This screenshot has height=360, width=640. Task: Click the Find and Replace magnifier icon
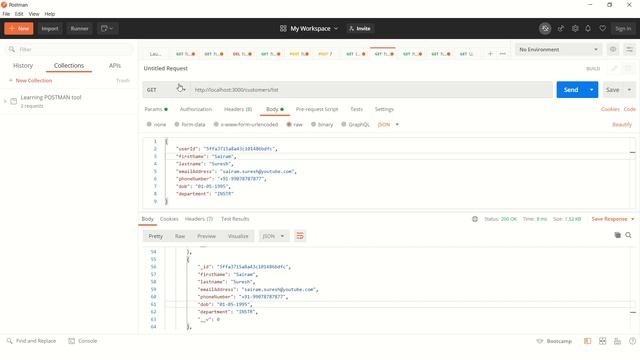coord(9,341)
